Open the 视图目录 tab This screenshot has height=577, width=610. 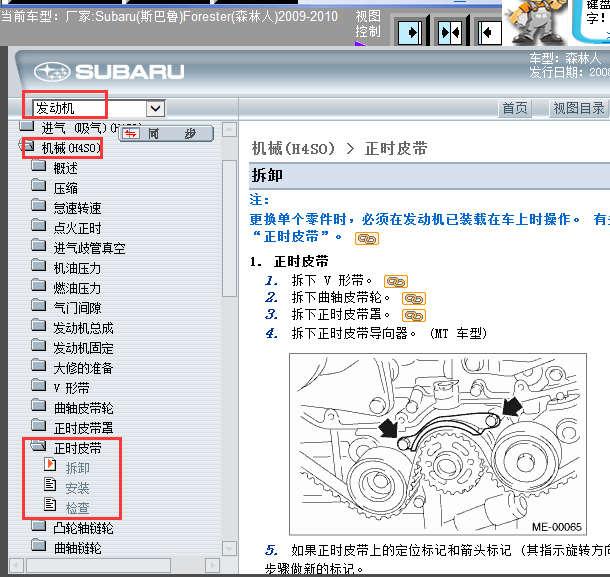(x=579, y=108)
